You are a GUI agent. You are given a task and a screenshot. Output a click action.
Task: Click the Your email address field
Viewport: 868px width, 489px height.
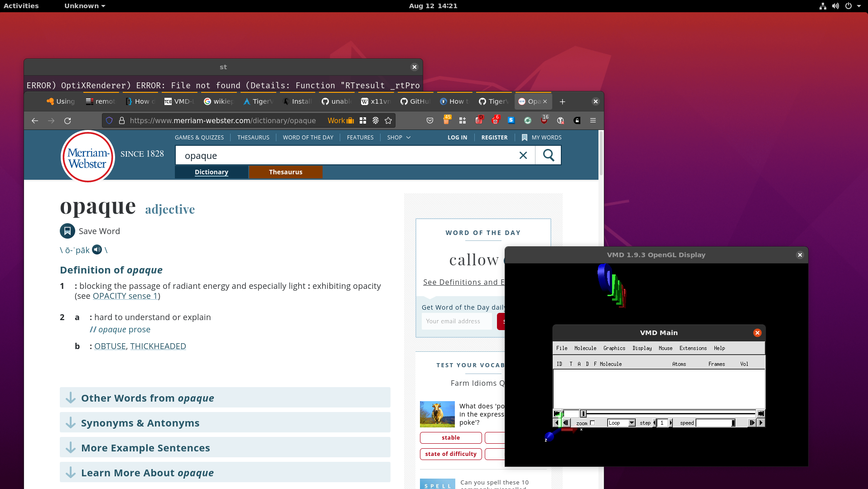pyautogui.click(x=457, y=321)
